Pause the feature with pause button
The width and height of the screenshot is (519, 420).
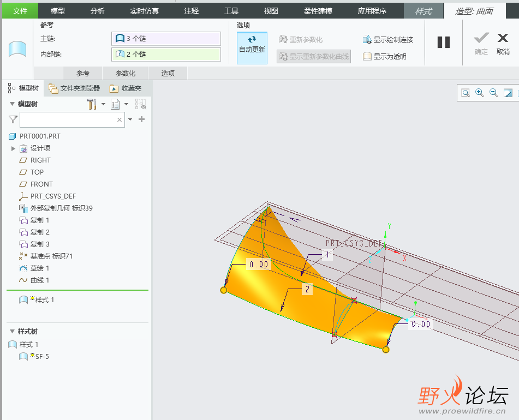click(x=444, y=43)
